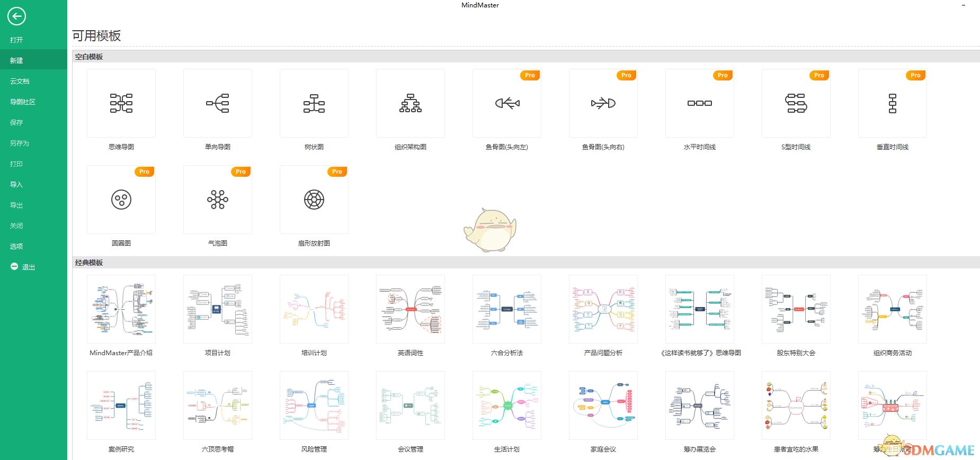Click the 气泡图 label text
This screenshot has height=460, width=980.
click(x=218, y=243)
